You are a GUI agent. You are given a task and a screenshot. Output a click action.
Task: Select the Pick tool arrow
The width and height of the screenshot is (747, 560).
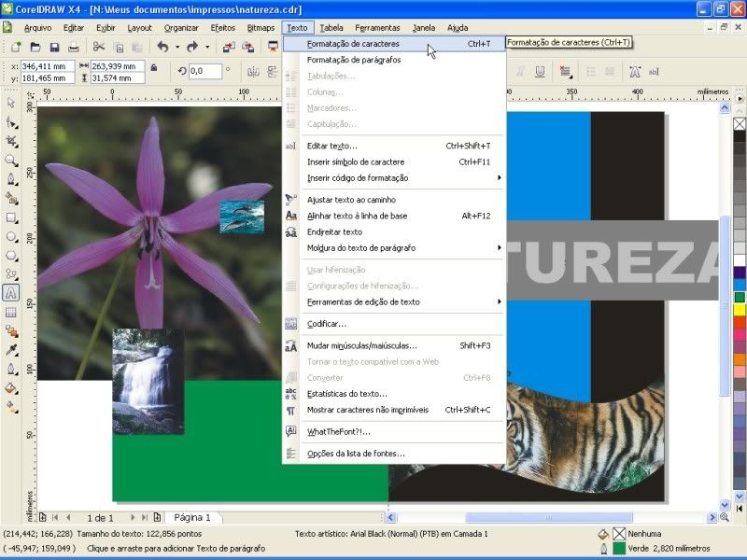pyautogui.click(x=11, y=103)
